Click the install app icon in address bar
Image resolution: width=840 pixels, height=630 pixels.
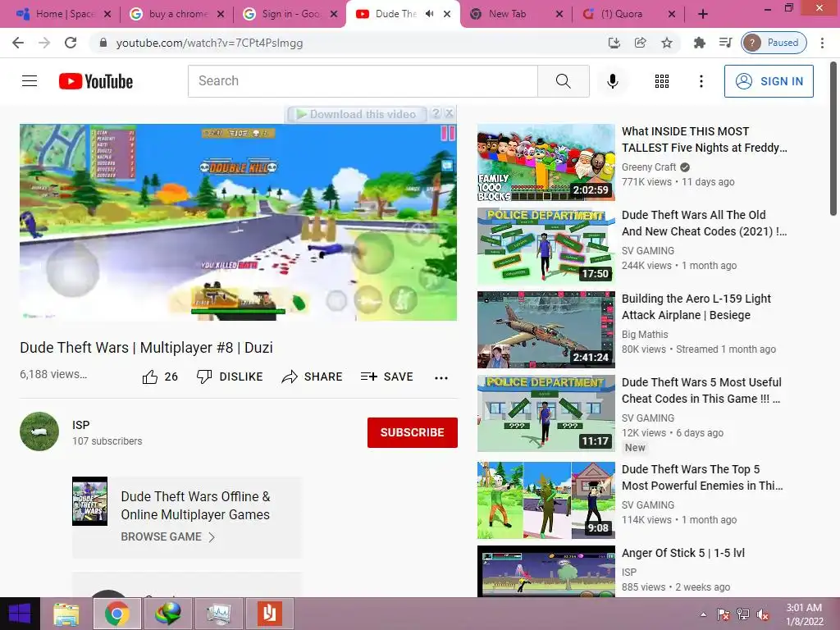tap(614, 43)
